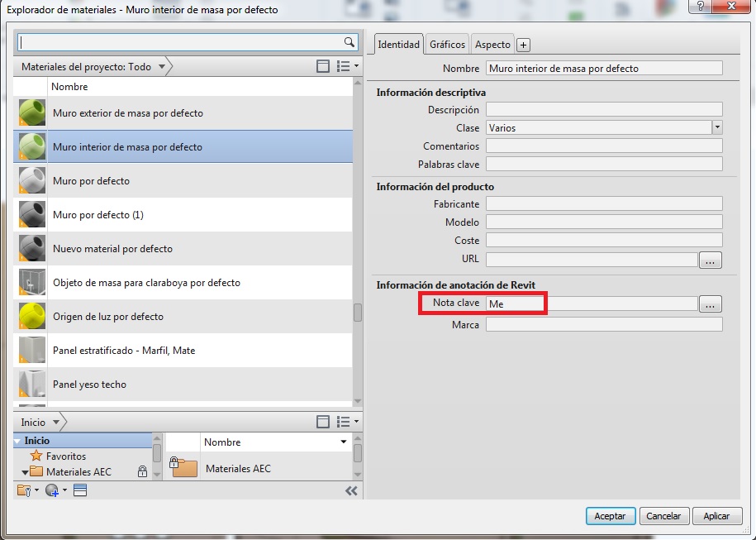Expand the Materiales del proyecto: Todo filter
Viewport: 756px width, 540px height.
[162, 67]
